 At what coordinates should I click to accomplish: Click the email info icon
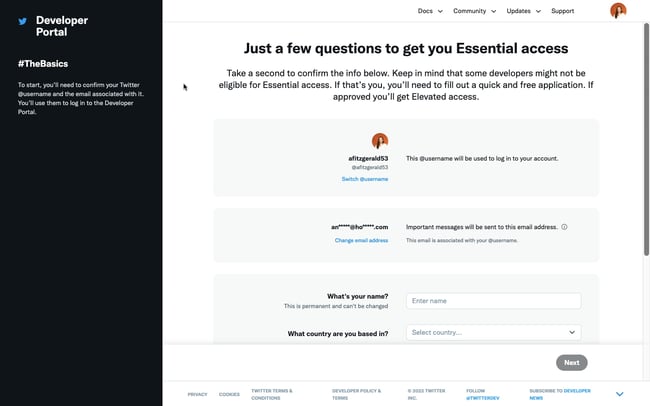click(x=564, y=227)
